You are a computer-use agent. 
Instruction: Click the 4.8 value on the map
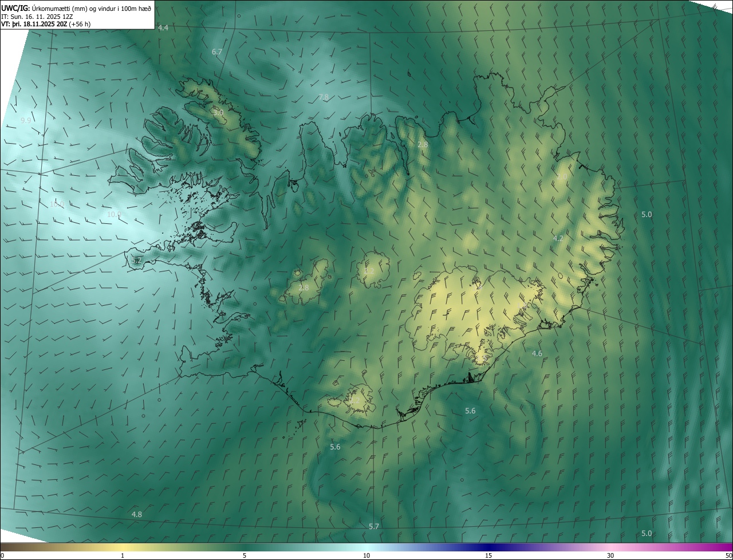pos(137,515)
